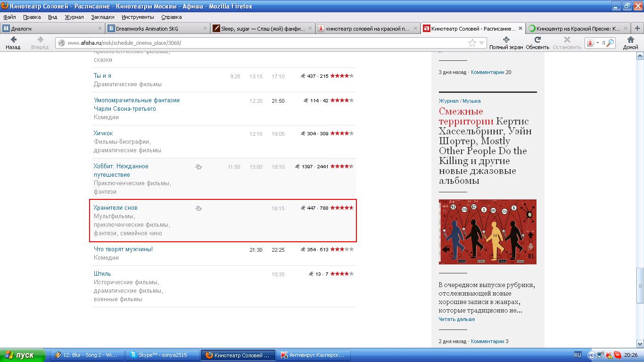Click the Читать дальше link
This screenshot has width=644, height=362.
457,319
